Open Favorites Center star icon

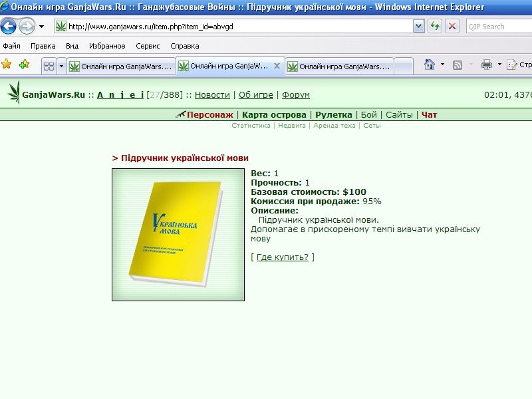7,64
